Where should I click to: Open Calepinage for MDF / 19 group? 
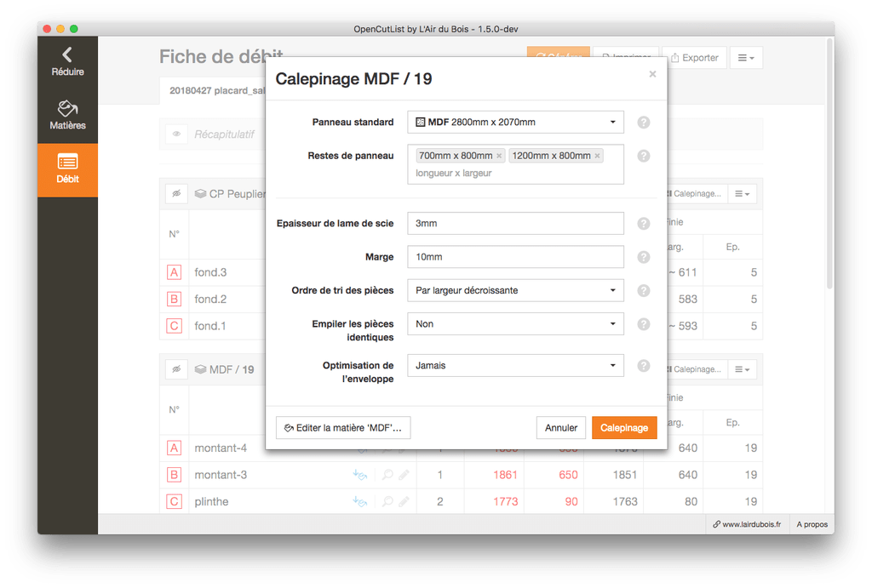click(x=697, y=369)
